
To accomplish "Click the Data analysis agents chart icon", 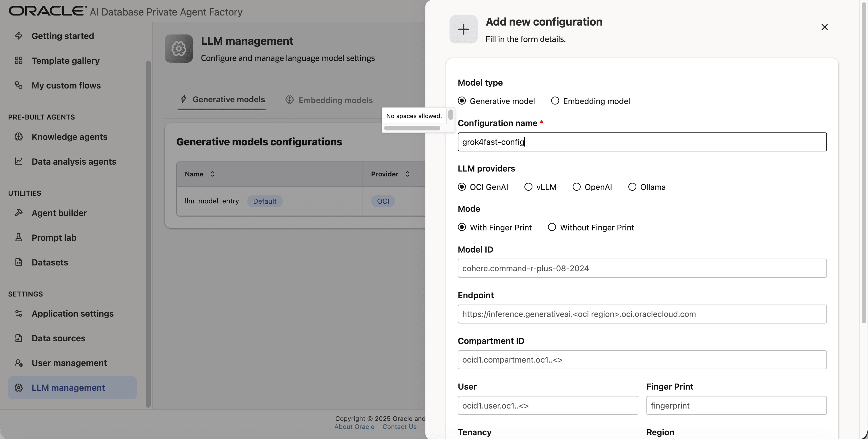I will (x=19, y=161).
